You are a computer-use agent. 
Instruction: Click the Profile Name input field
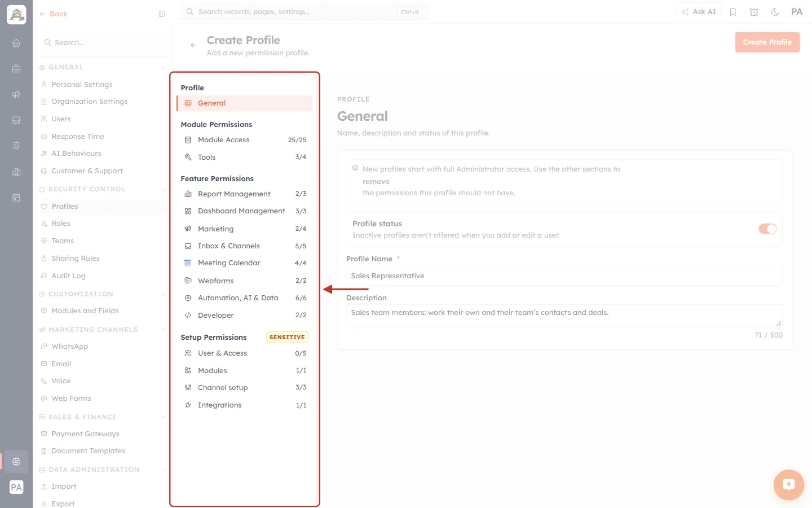point(564,276)
